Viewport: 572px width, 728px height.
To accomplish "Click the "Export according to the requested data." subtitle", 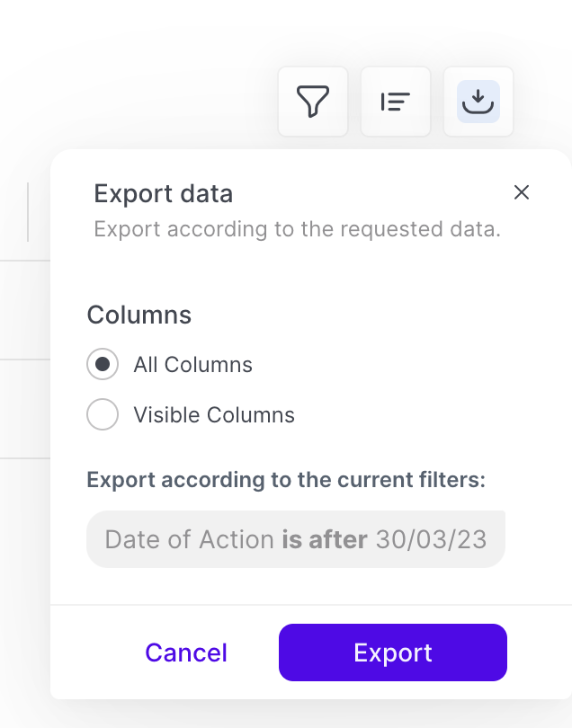I will pyautogui.click(x=297, y=228).
